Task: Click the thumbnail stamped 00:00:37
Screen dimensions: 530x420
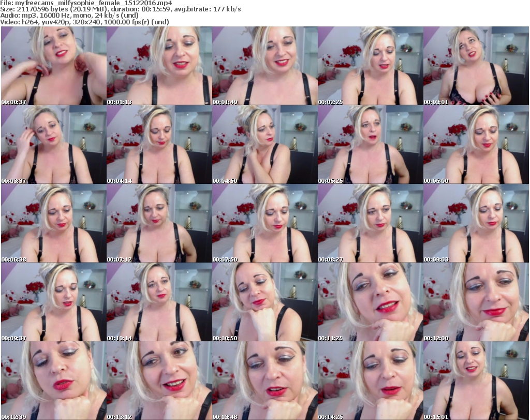Action: (54, 66)
